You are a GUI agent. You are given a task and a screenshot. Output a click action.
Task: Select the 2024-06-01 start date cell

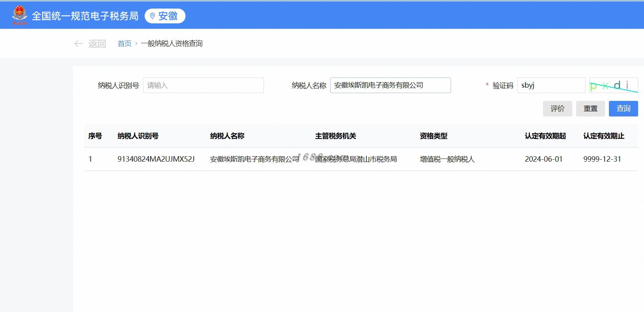tap(544, 159)
